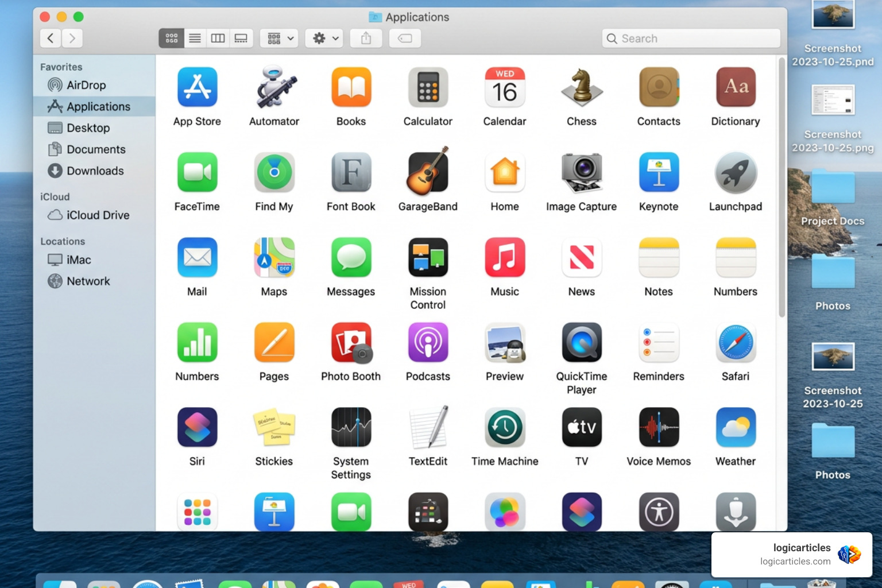Open the TV app

(x=582, y=427)
